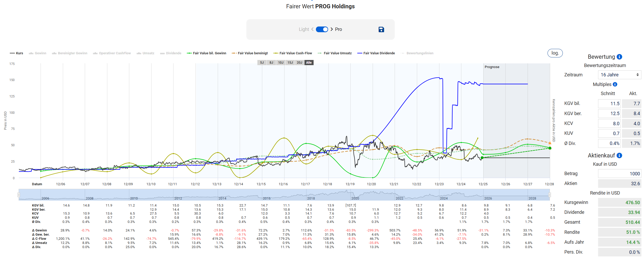Select the 5J time range tab

(x=262, y=63)
